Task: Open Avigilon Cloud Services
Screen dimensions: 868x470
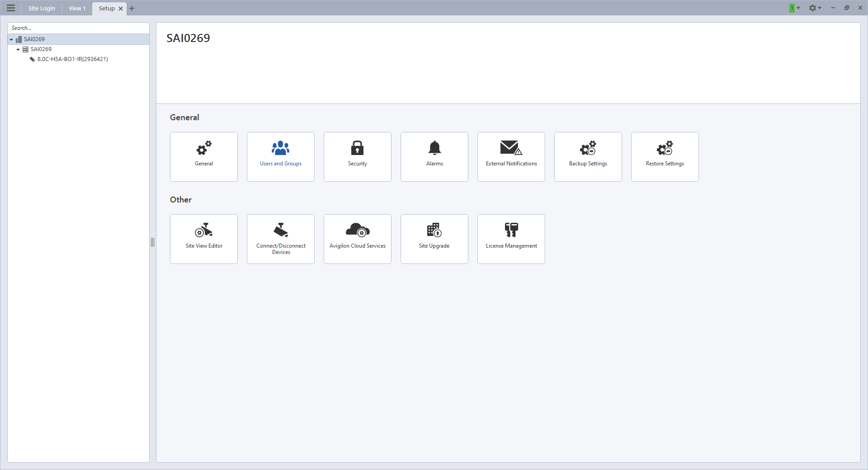Action: [357, 239]
